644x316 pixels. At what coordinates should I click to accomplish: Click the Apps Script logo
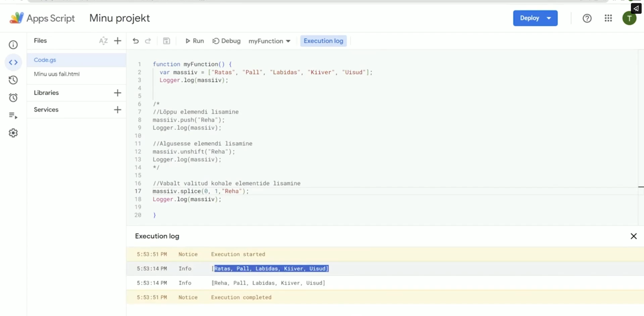click(x=42, y=18)
